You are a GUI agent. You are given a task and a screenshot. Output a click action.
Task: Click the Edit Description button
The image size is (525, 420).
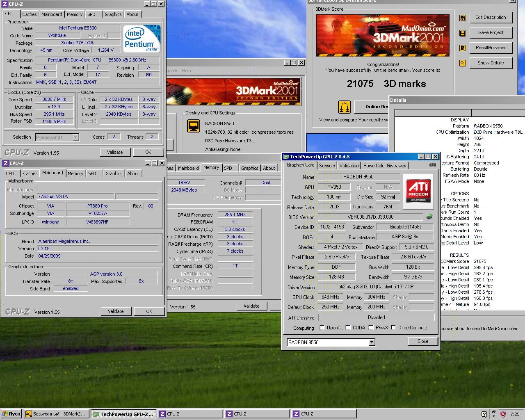click(491, 17)
